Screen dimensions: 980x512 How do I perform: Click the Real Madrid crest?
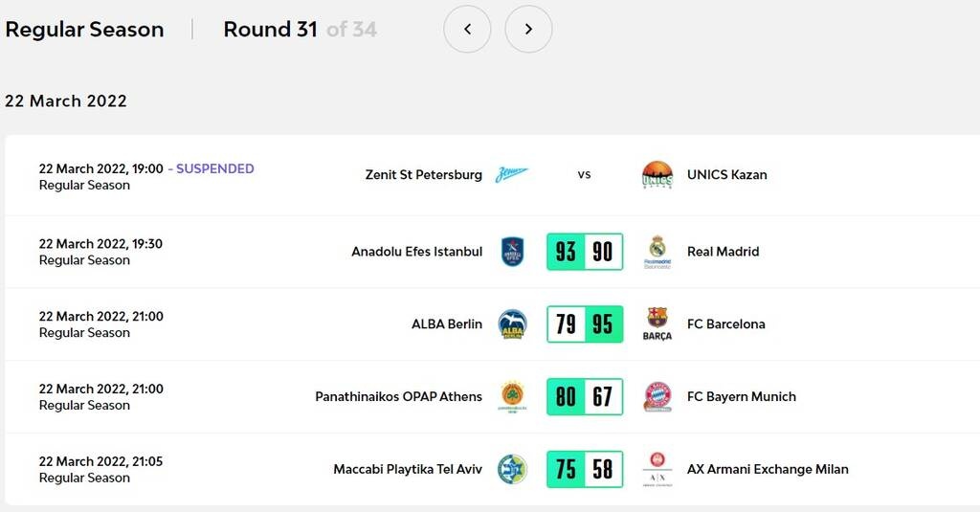click(x=657, y=251)
